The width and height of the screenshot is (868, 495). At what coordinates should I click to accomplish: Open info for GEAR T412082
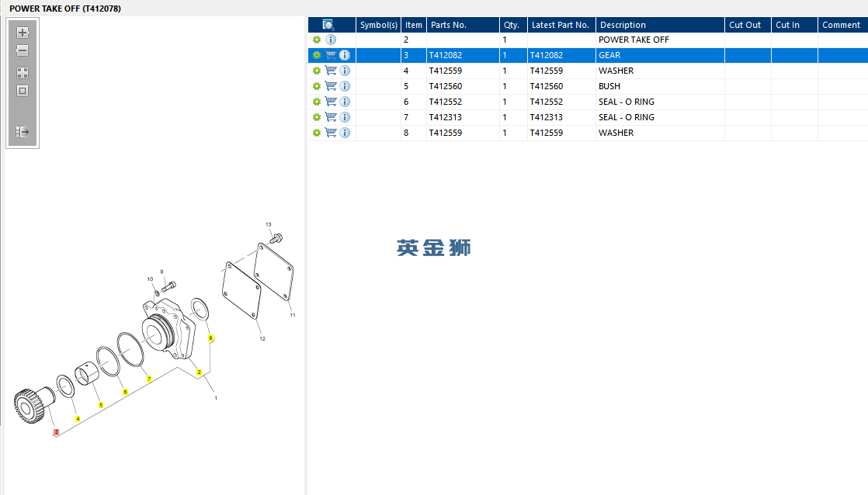345,55
